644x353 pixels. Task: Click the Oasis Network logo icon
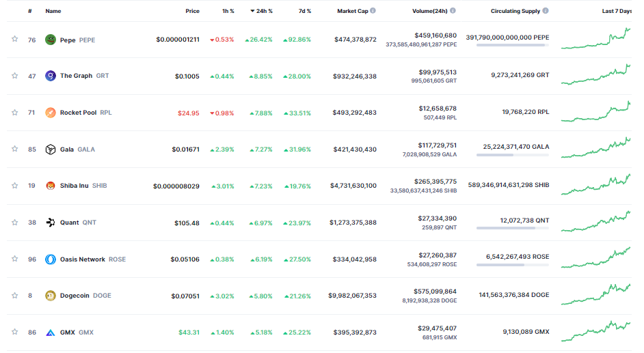point(50,259)
